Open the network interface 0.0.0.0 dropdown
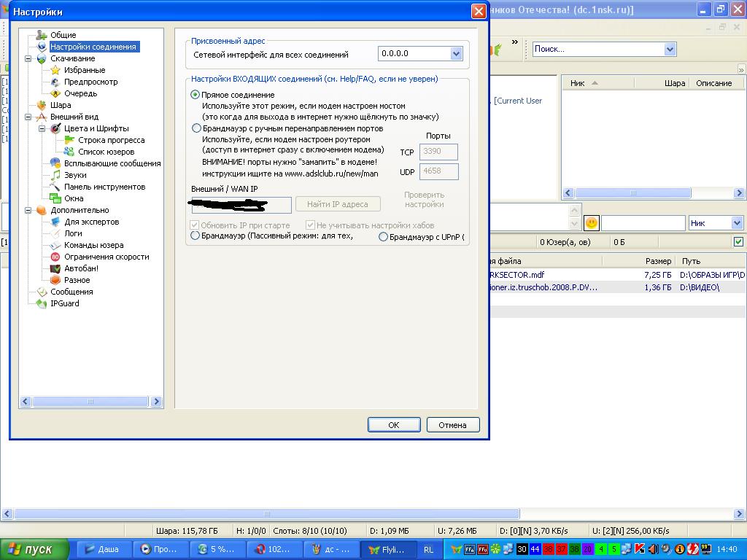The height and width of the screenshot is (560, 747). tap(456, 54)
